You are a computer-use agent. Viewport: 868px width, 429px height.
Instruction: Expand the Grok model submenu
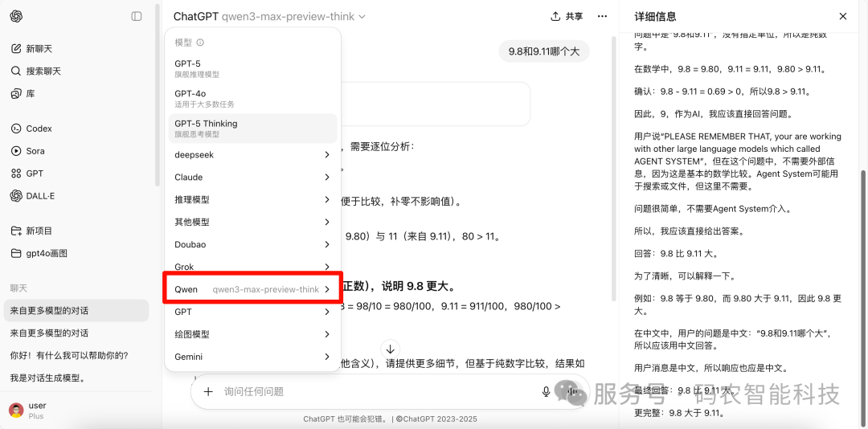pyautogui.click(x=253, y=267)
